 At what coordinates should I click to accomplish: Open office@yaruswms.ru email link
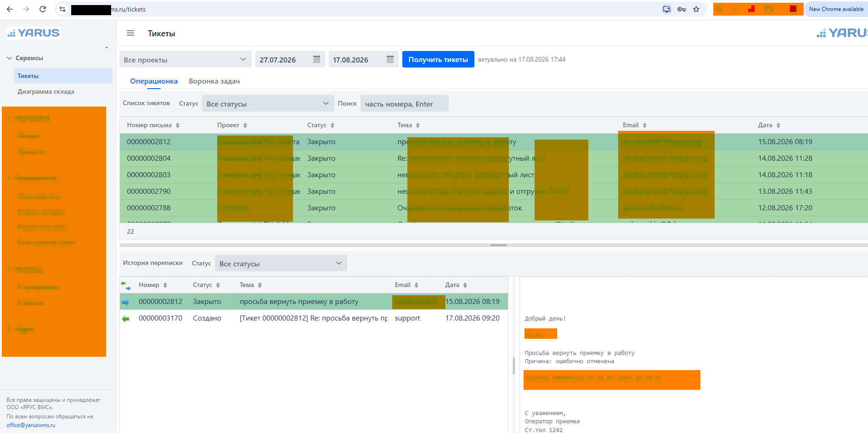pyautogui.click(x=31, y=425)
